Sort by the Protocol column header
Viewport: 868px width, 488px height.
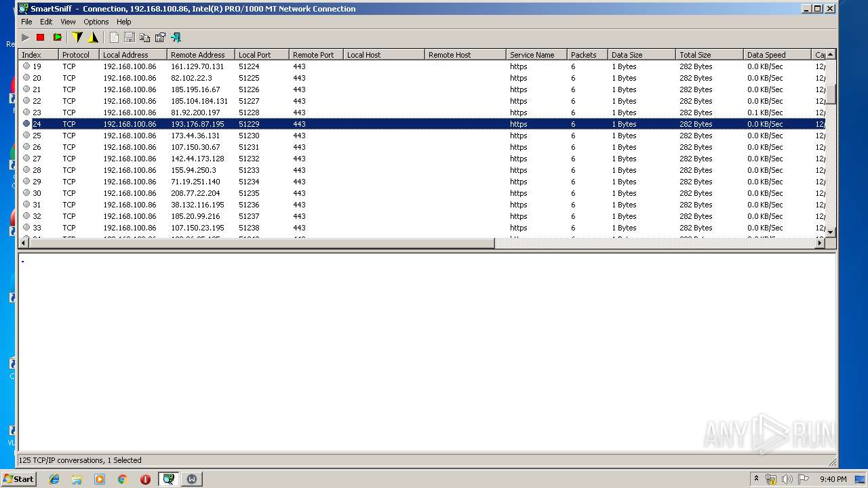79,55
